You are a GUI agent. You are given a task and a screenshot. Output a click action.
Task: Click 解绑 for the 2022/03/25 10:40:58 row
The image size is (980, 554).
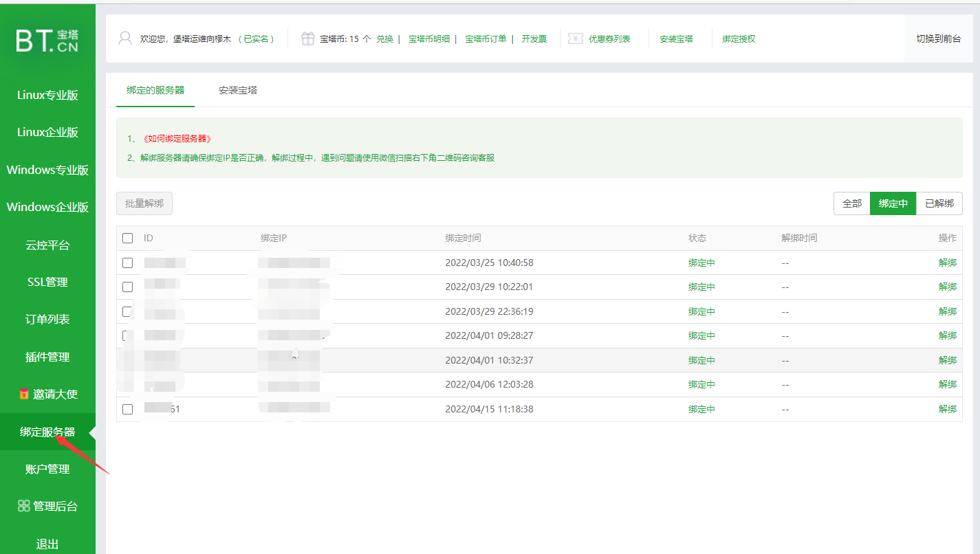948,263
